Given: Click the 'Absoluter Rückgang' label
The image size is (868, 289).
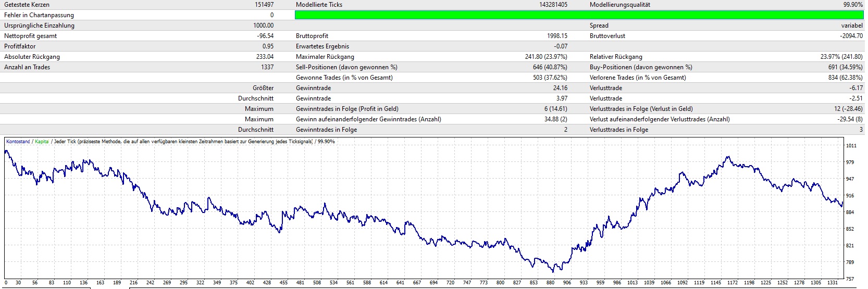Looking at the screenshot, I should 32,57.
